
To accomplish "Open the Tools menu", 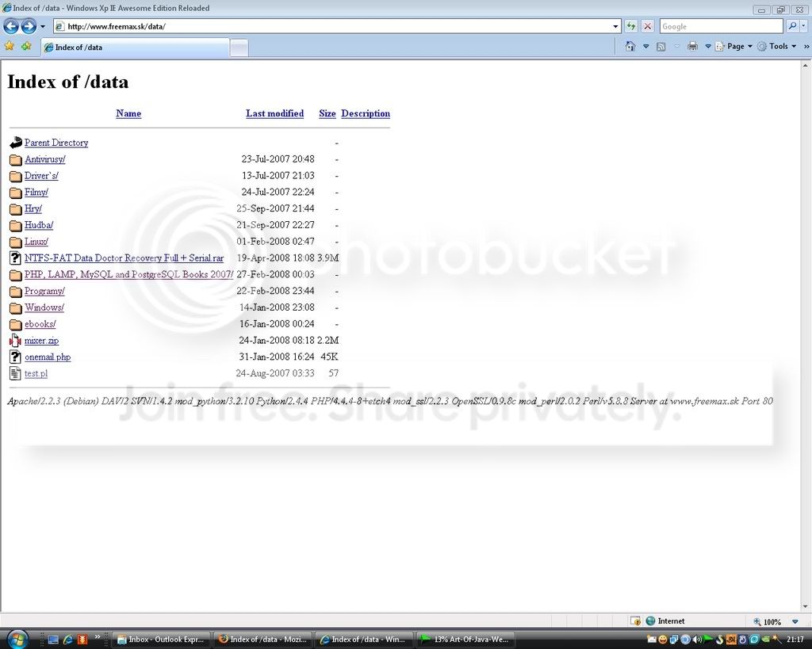I will (777, 46).
